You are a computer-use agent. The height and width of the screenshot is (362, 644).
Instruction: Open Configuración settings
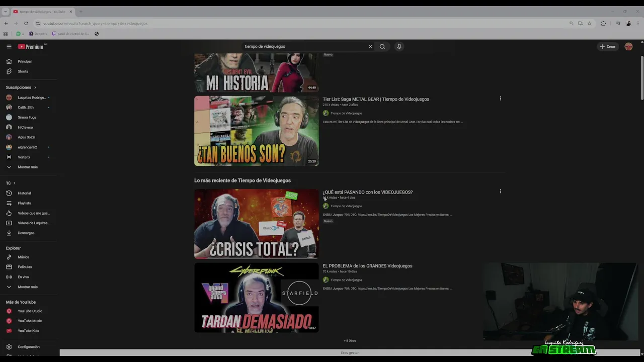click(x=28, y=347)
